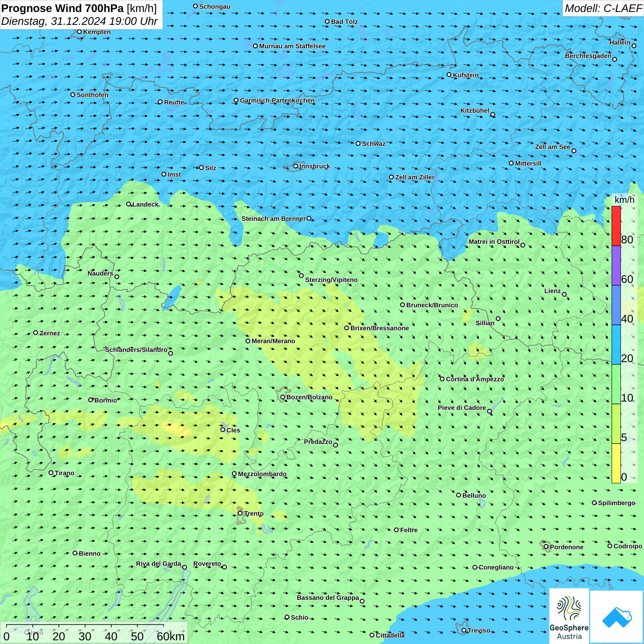
Task: Click the blue cloud logo in the corner
Action: [616, 616]
